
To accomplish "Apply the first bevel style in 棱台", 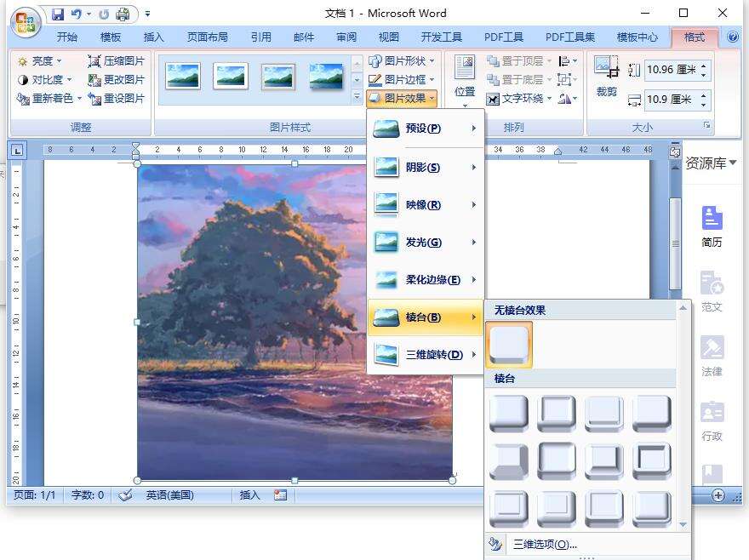I will point(509,413).
